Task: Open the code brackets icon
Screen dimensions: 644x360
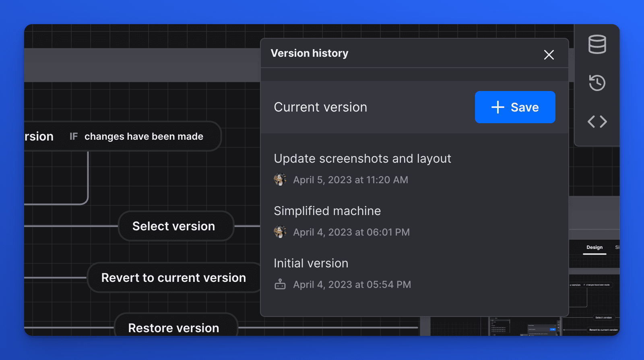Action: pos(597,122)
